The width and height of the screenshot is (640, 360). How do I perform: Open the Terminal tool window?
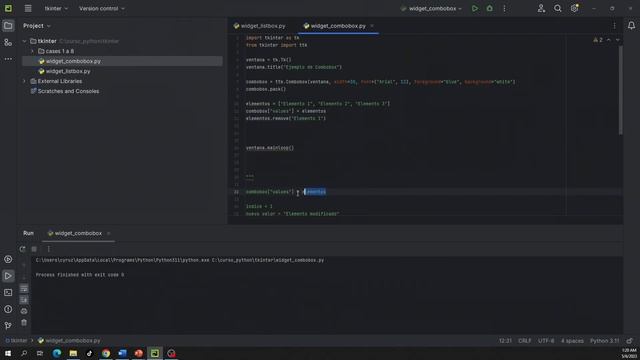point(8,293)
